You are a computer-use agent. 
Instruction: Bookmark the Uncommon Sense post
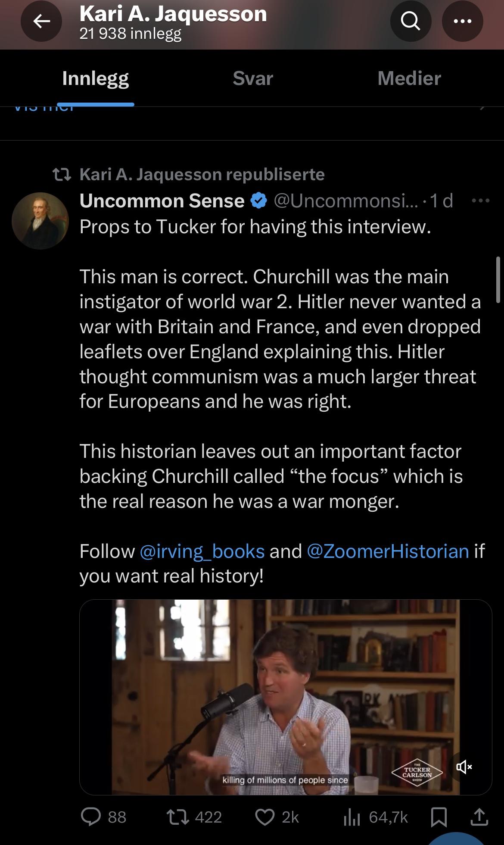point(439,817)
